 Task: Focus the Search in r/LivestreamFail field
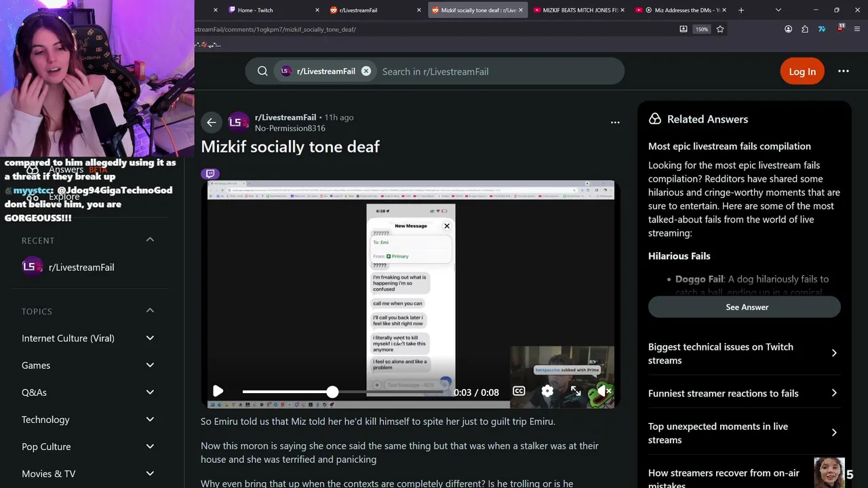click(498, 71)
